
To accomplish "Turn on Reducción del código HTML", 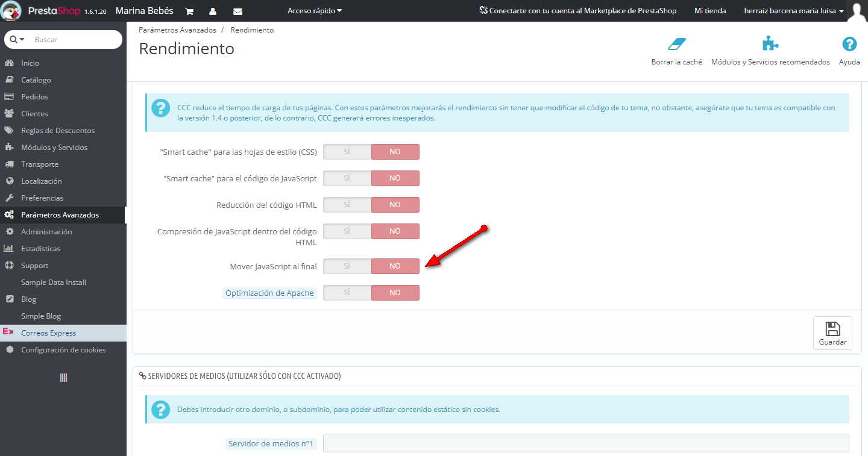I will click(x=347, y=205).
